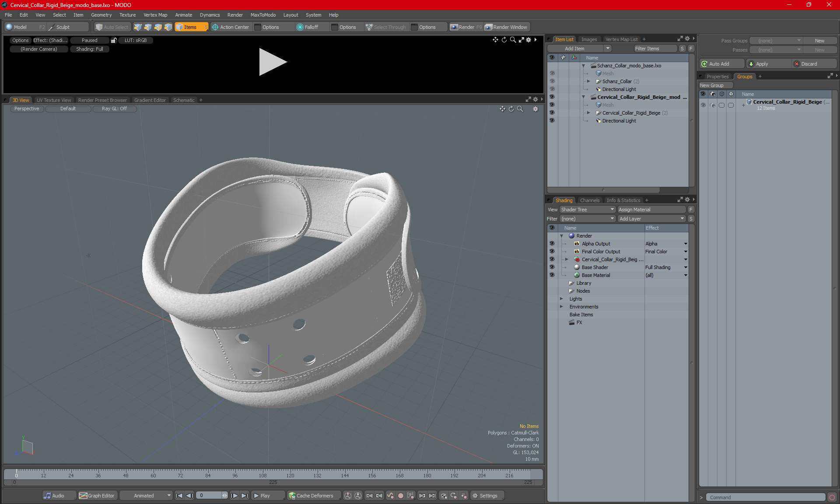840x504 pixels.
Task: Expand the Environments section in Shader Tree
Action: point(562,307)
